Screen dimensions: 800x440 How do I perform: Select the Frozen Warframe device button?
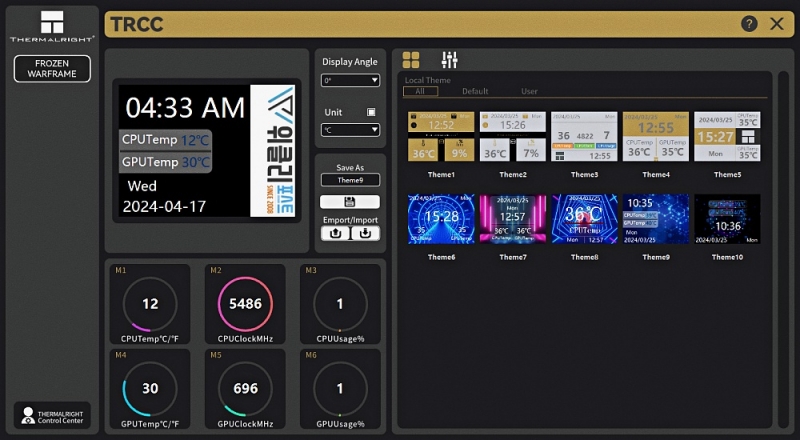52,69
